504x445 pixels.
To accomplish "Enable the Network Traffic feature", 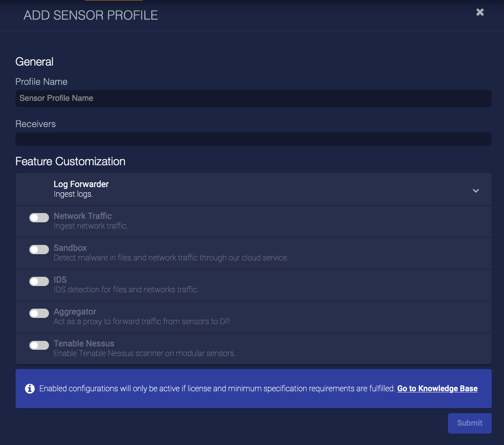I will (x=39, y=217).
